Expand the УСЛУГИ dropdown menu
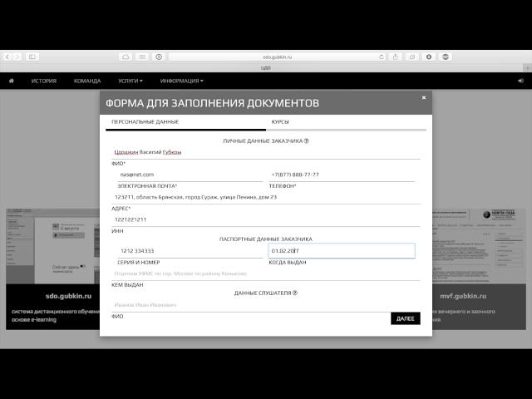 tap(131, 81)
